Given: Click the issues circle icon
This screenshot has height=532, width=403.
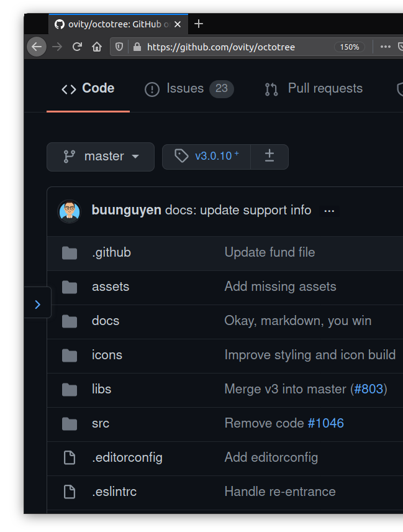Looking at the screenshot, I should (x=152, y=89).
